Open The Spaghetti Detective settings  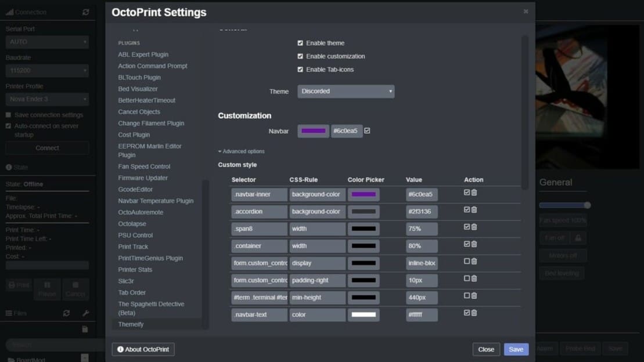click(151, 308)
